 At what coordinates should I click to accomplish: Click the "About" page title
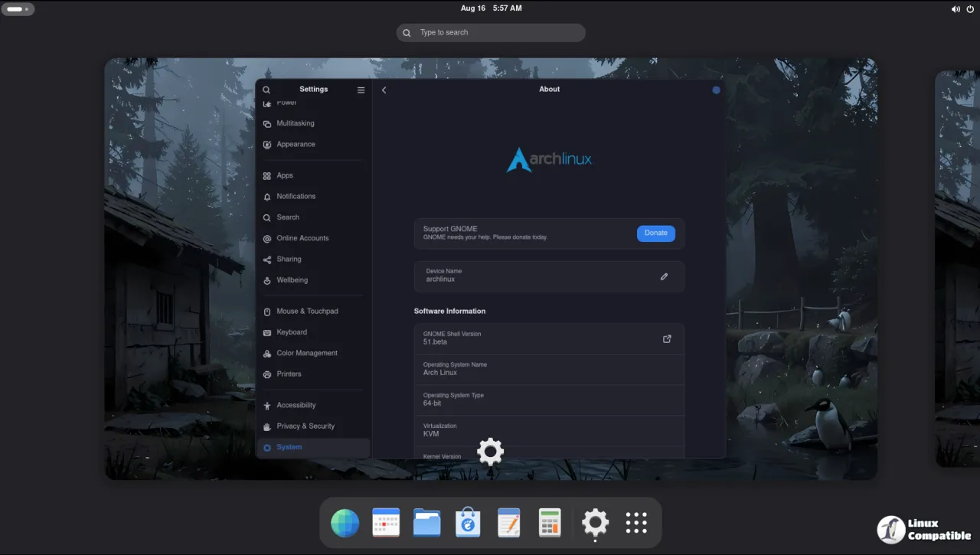549,90
